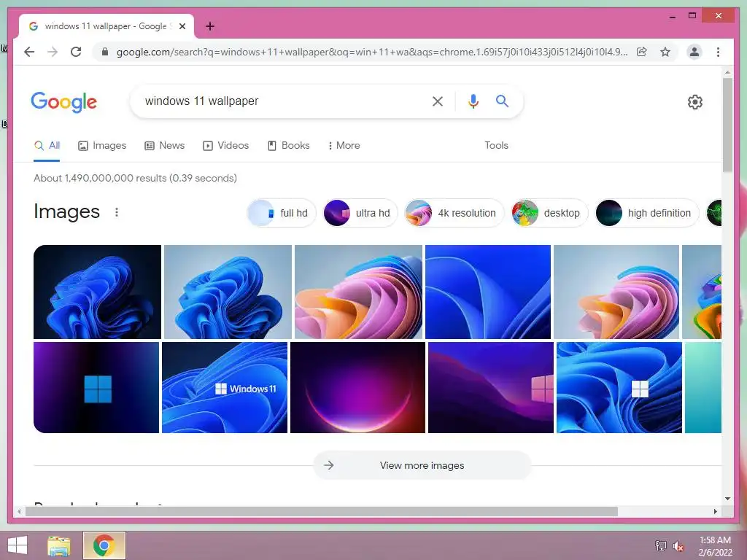Share this page via share icon
This screenshot has width=747, height=560.
pyautogui.click(x=642, y=52)
